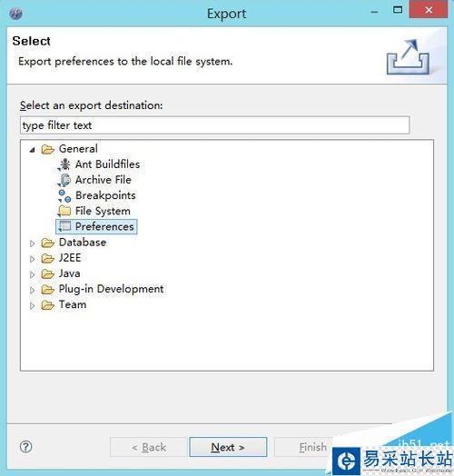
Task: Click the Breakpoints blue dots icon
Action: coord(64,196)
